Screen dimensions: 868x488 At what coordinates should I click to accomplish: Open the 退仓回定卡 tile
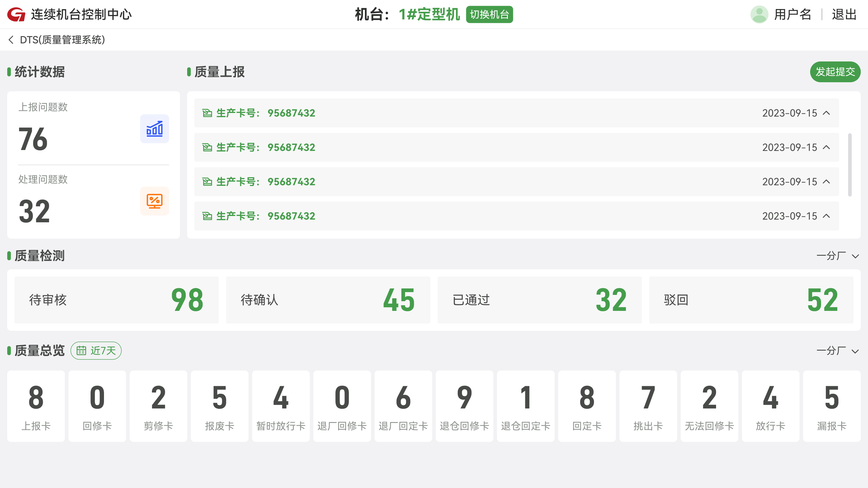click(x=526, y=406)
